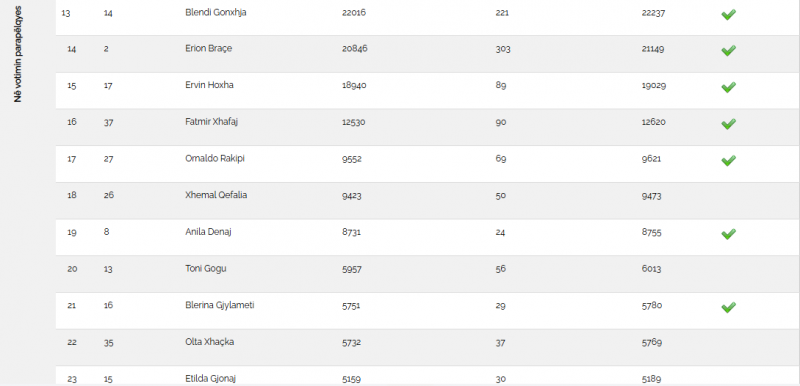The image size is (800, 386).
Task: Select vote count 22016 for Blendi Gonxhja
Action: coord(354,12)
